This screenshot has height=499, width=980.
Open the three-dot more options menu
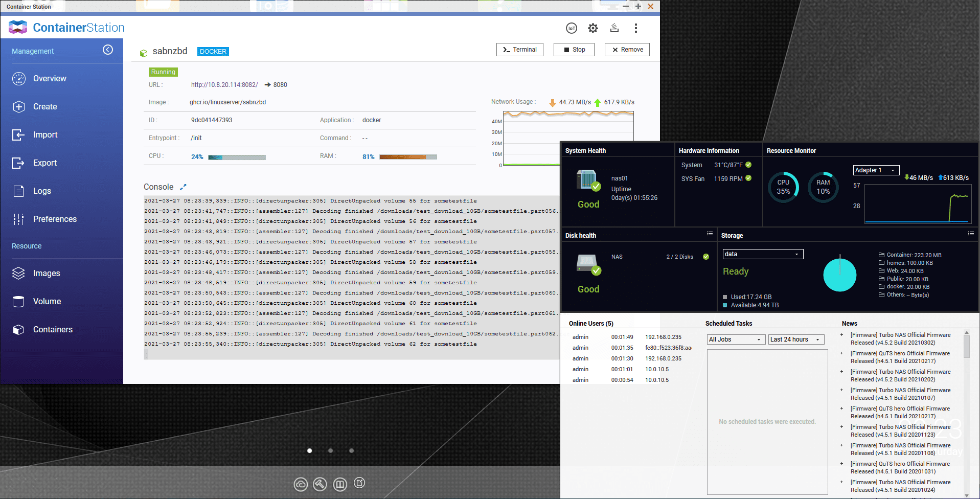[636, 28]
